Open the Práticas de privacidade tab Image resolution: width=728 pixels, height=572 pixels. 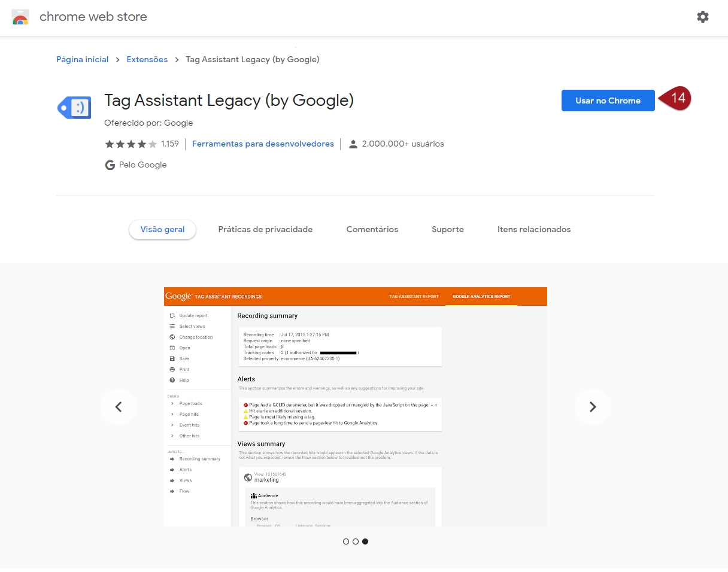point(265,229)
